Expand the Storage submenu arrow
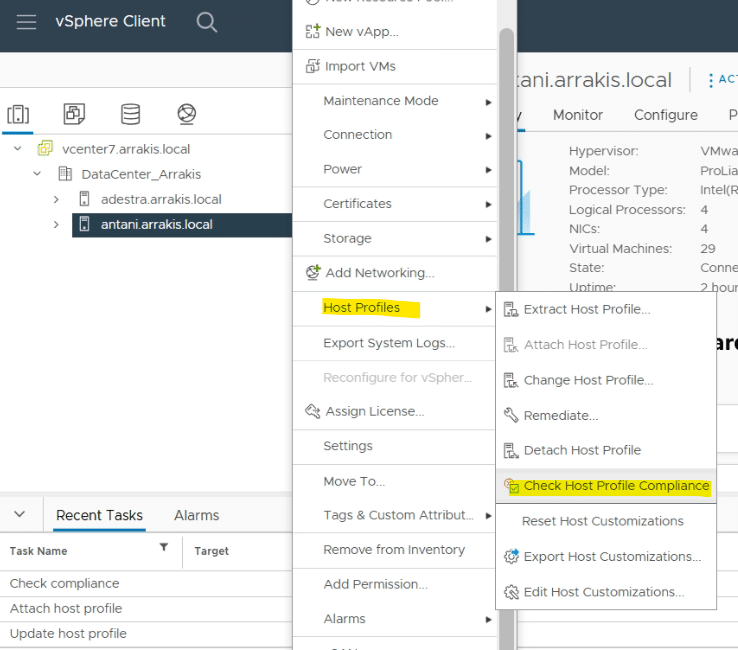The height and width of the screenshot is (650, 738). click(489, 239)
